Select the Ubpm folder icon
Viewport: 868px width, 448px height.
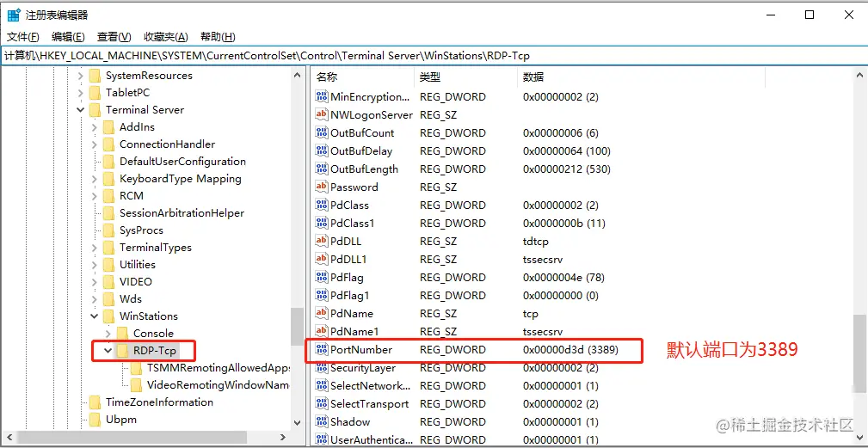pos(95,420)
